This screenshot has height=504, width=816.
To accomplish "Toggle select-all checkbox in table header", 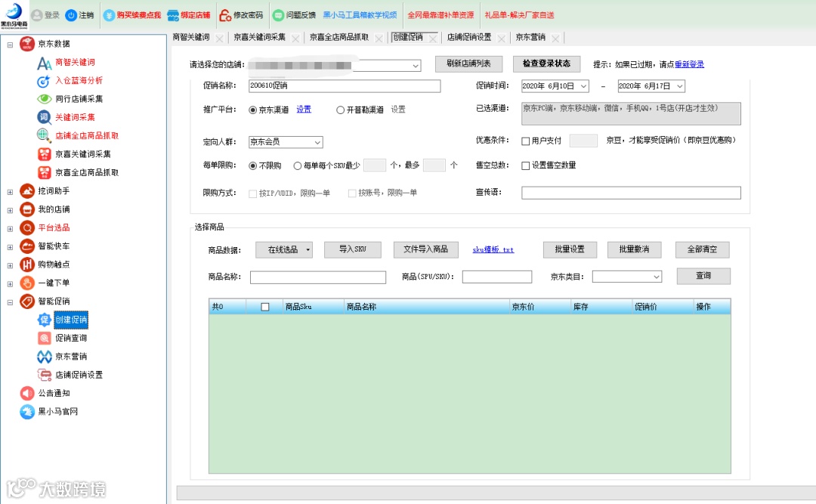I will point(265,307).
